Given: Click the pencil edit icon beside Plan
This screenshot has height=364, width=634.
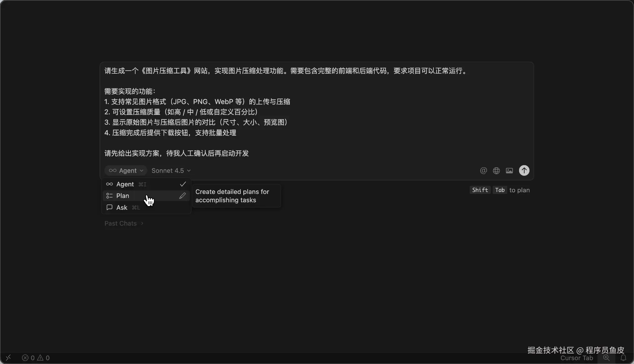Looking at the screenshot, I should tap(182, 196).
